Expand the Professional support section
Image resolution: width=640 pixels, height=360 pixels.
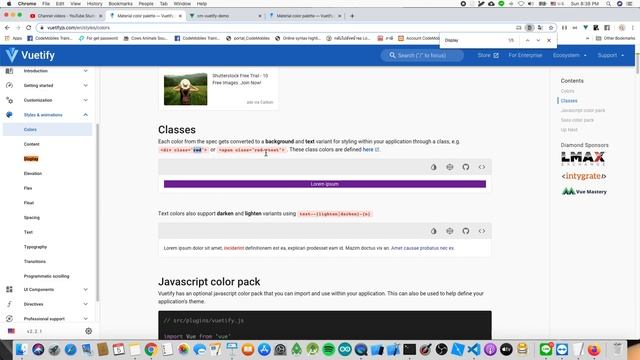click(47, 319)
